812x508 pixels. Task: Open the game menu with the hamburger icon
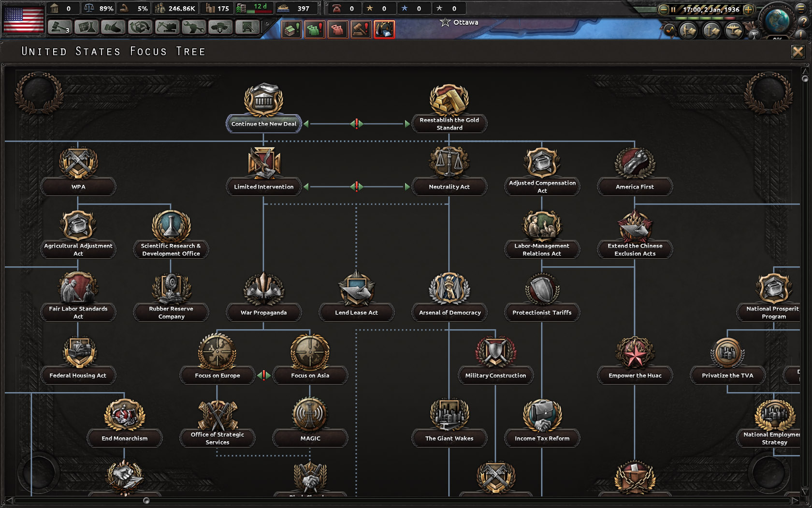801,9
